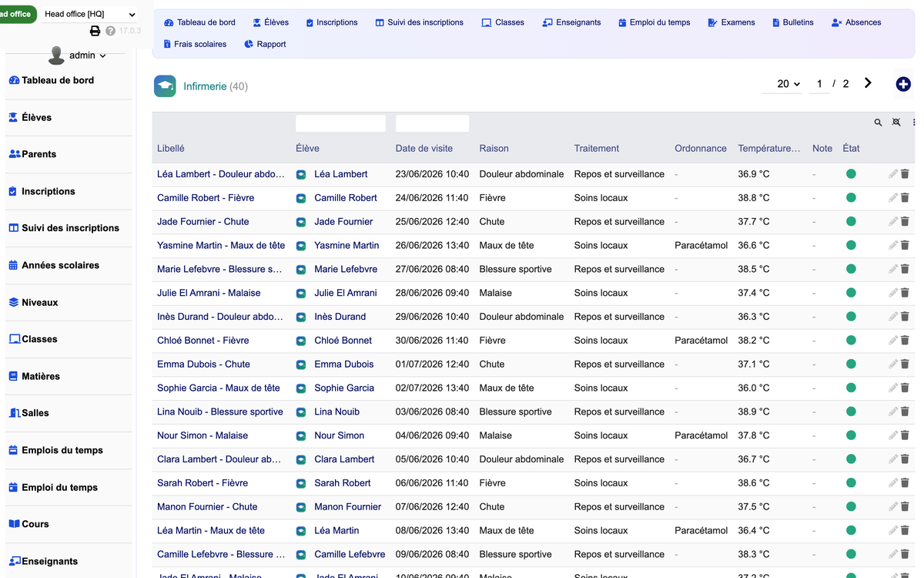Click the Paracétamol cell in Nour Simon row
The height and width of the screenshot is (578, 924).
point(701,435)
